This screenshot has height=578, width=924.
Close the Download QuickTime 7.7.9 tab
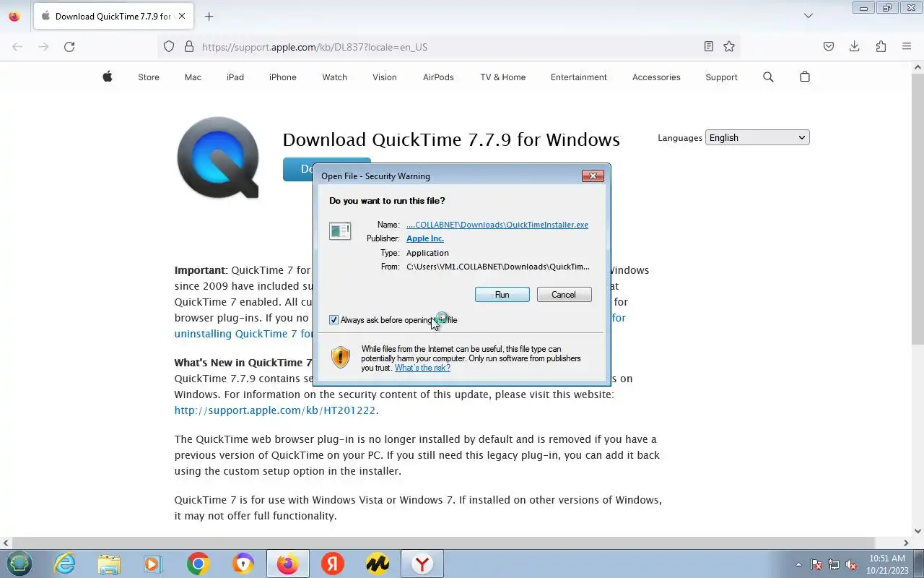click(x=182, y=16)
